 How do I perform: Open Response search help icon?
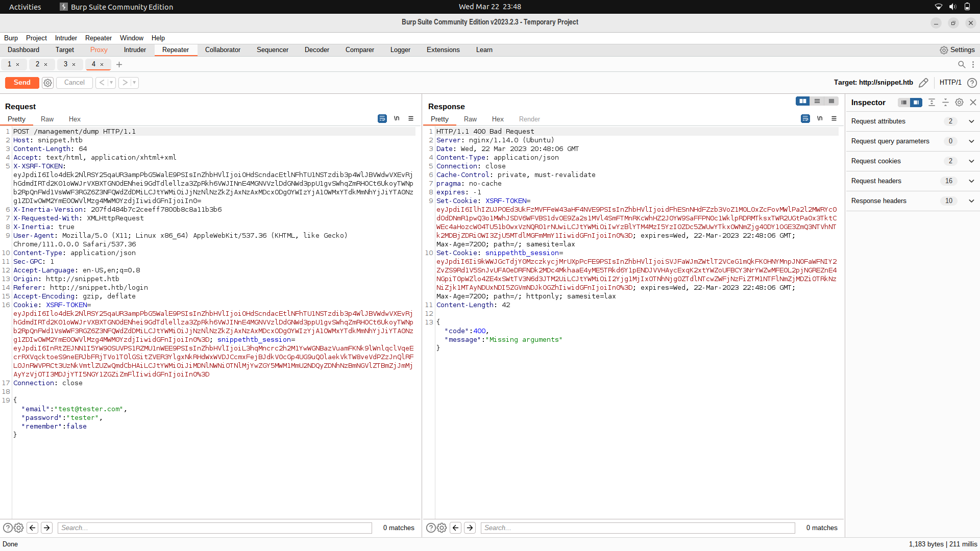click(431, 528)
